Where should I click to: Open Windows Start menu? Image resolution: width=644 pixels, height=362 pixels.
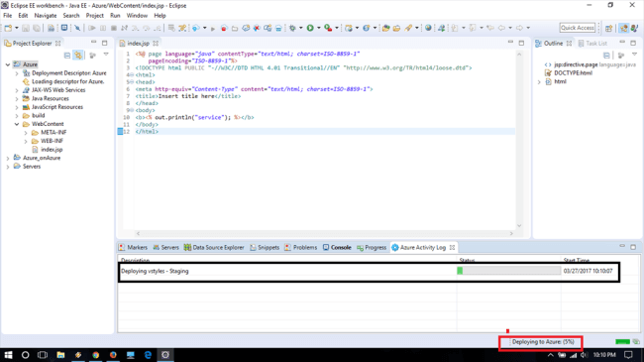point(8,355)
